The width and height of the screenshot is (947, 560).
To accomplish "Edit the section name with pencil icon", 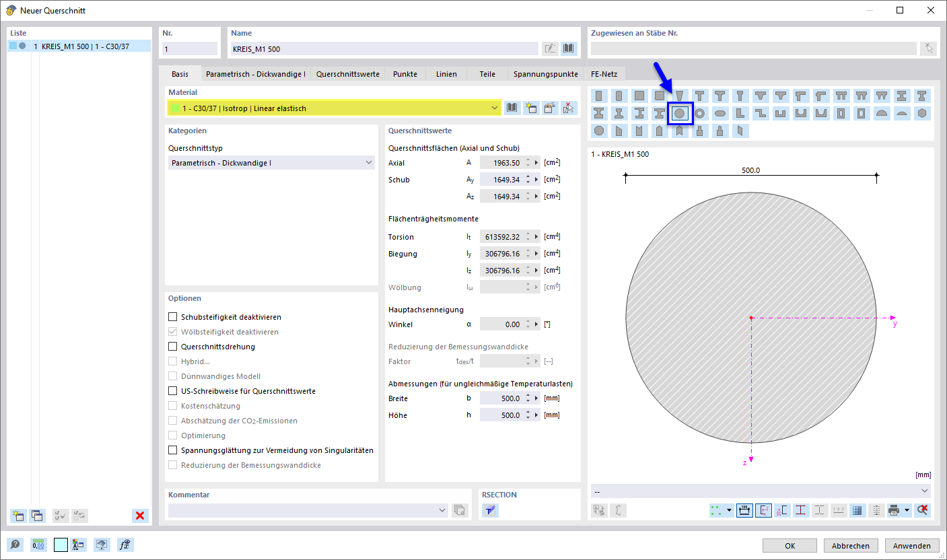I will (x=551, y=48).
